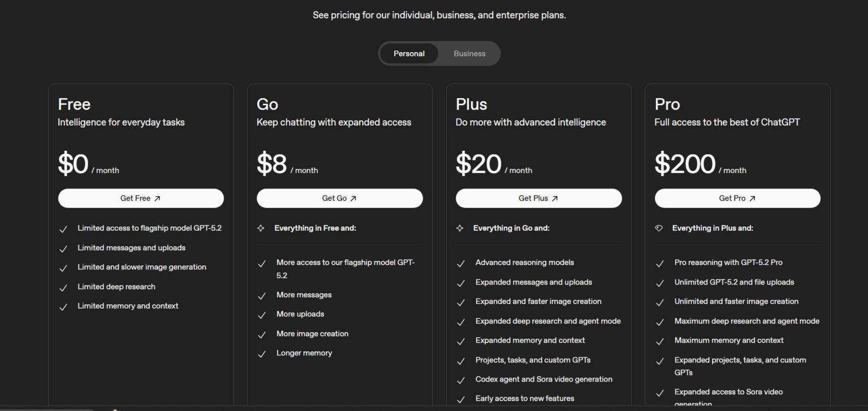This screenshot has width=868, height=411.
Task: Select the Personal plans toggle
Action: pyautogui.click(x=409, y=54)
